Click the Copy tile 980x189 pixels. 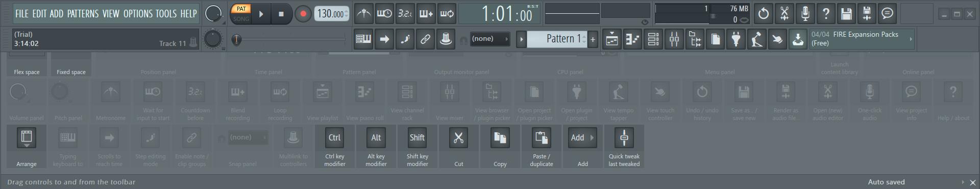click(x=500, y=147)
